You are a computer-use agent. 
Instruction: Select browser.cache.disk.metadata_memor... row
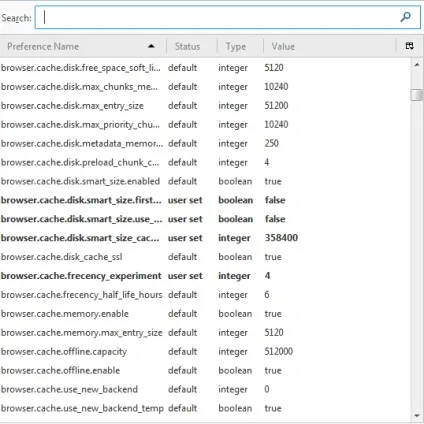click(x=205, y=143)
